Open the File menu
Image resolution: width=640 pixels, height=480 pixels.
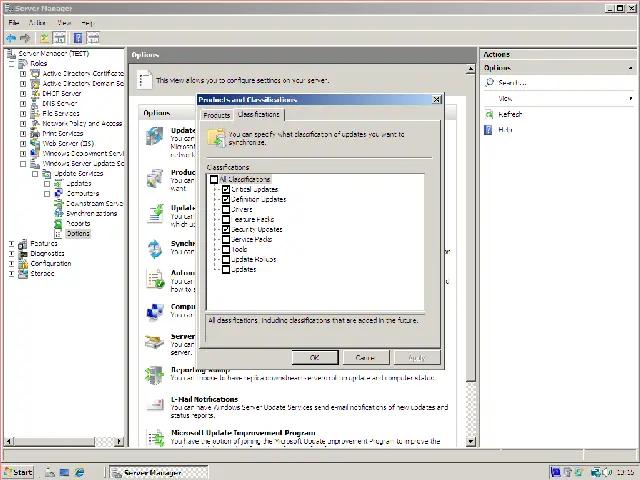13,22
